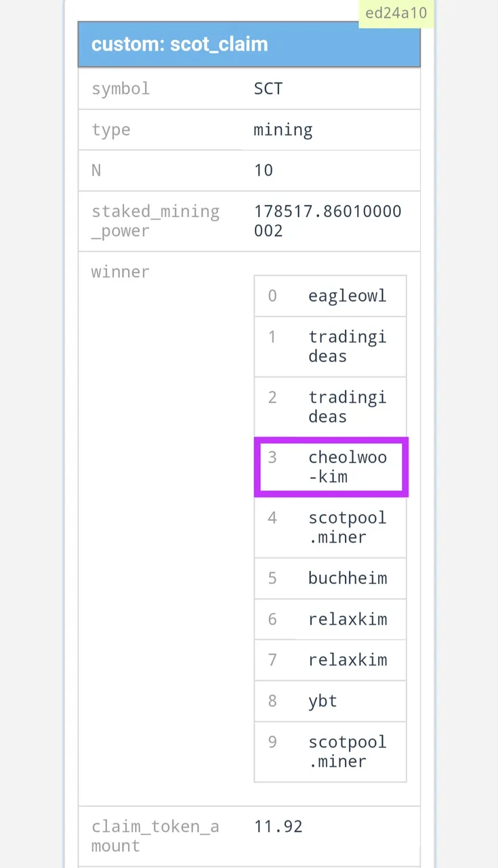The height and width of the screenshot is (868, 498).
Task: Select the first tradingideas winner entry
Action: click(348, 347)
